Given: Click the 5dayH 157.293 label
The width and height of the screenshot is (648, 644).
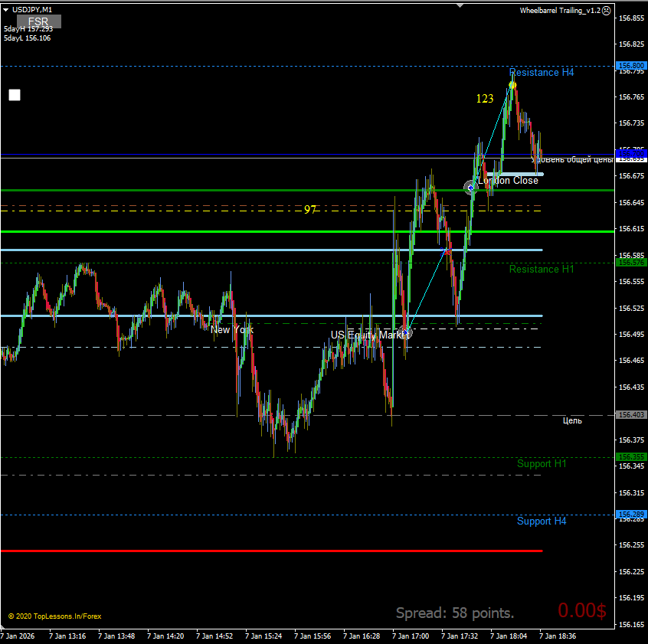Looking at the screenshot, I should click(28, 29).
